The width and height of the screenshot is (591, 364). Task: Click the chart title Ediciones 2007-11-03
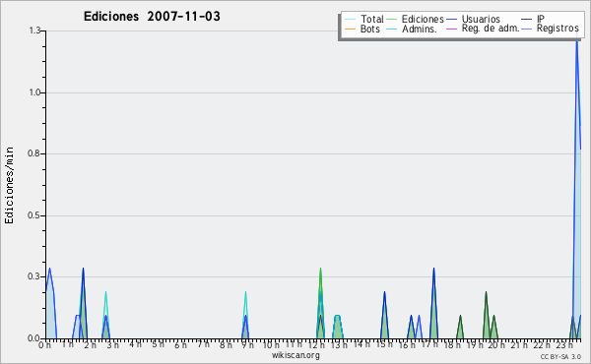(152, 17)
